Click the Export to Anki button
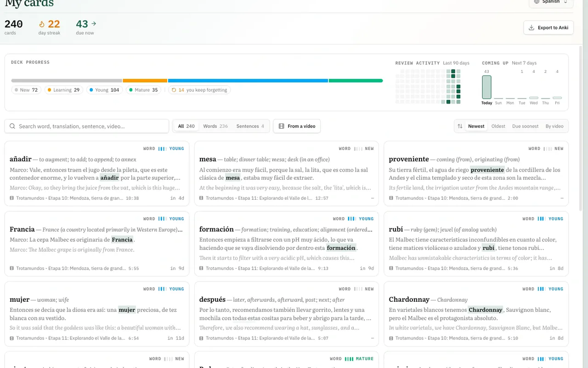 coord(548,28)
